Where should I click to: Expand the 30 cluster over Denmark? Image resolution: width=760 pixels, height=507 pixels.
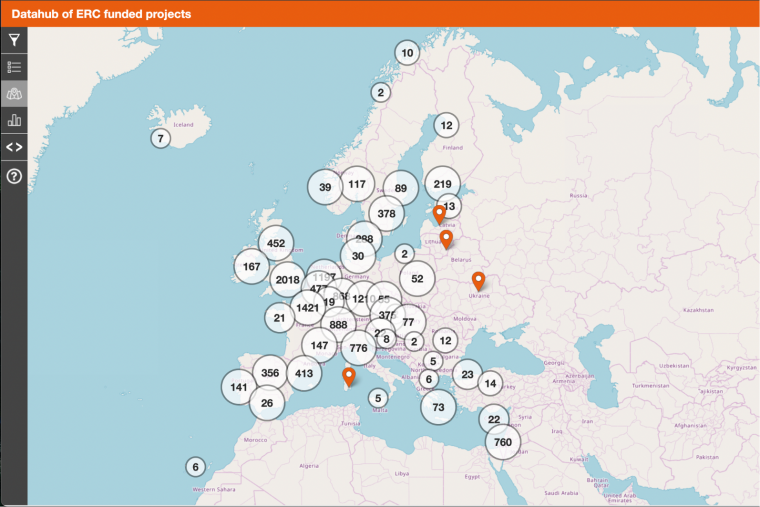[x=358, y=256]
